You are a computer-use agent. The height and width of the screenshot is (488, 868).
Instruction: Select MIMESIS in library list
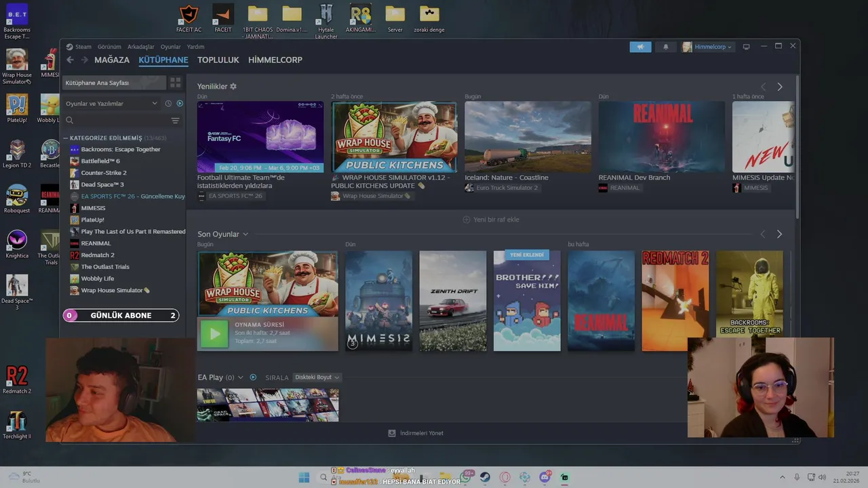click(93, 208)
